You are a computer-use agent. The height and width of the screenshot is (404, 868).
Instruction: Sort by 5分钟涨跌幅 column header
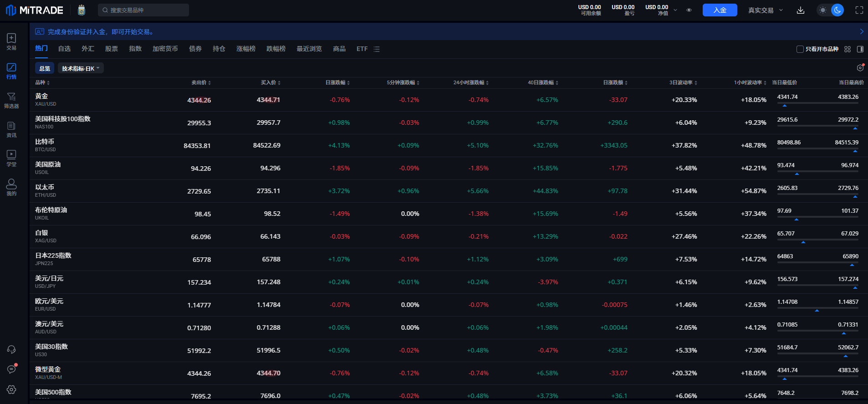pyautogui.click(x=403, y=82)
